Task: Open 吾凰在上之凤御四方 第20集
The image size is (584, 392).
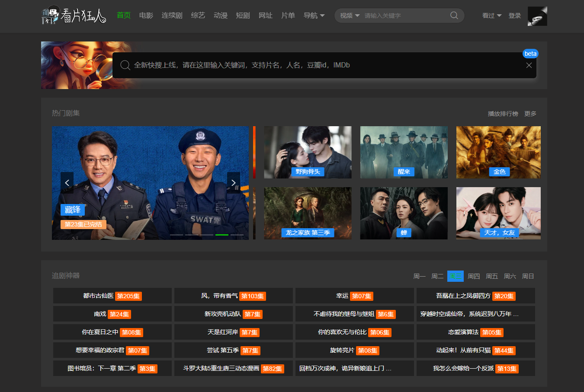Action: [x=476, y=296]
